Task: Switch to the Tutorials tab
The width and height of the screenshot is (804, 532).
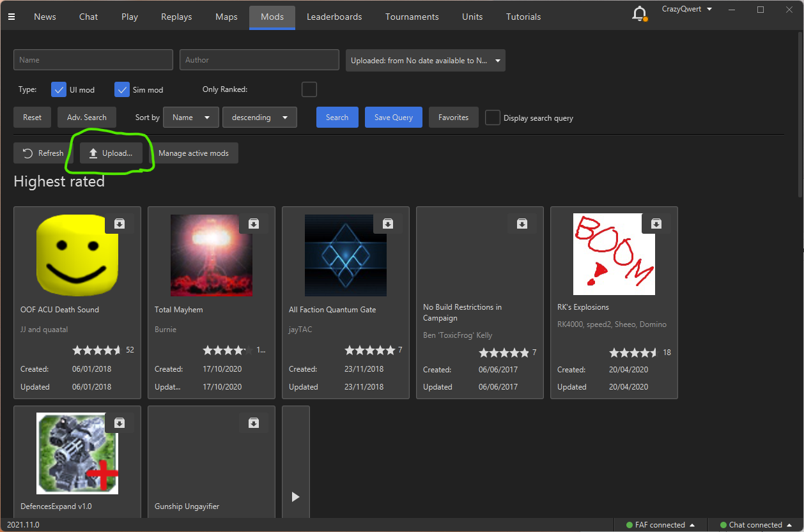Action: click(523, 17)
